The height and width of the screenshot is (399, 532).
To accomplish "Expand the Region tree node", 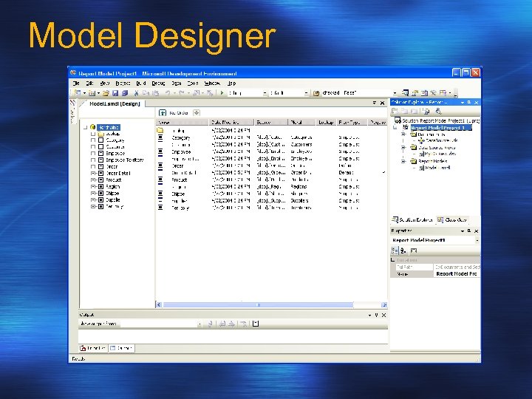I will click(x=93, y=187).
